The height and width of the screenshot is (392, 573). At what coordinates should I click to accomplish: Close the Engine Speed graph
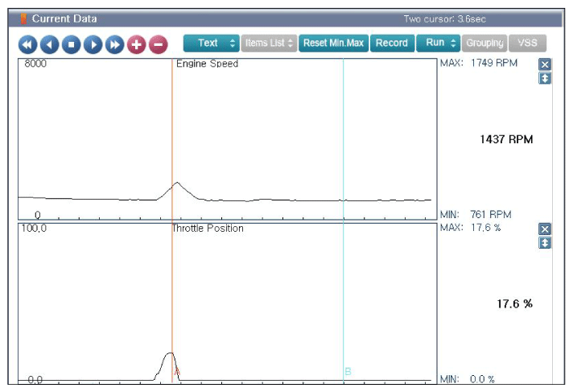click(x=545, y=64)
